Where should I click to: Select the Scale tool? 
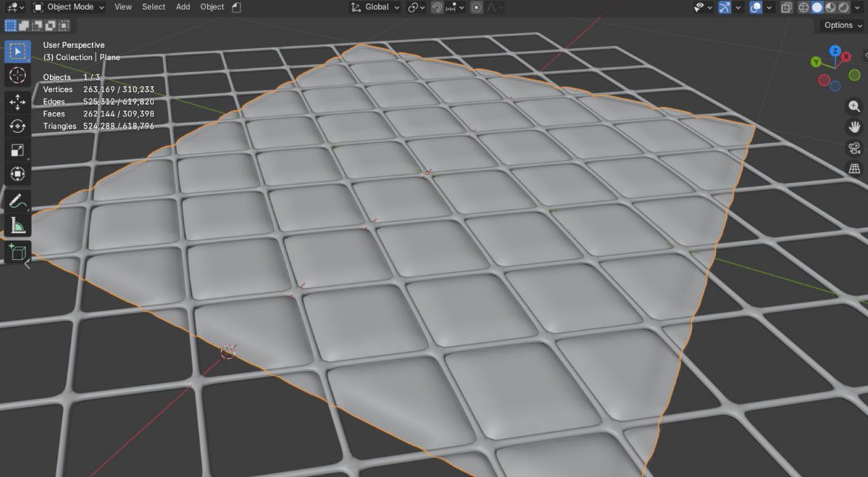tap(18, 151)
